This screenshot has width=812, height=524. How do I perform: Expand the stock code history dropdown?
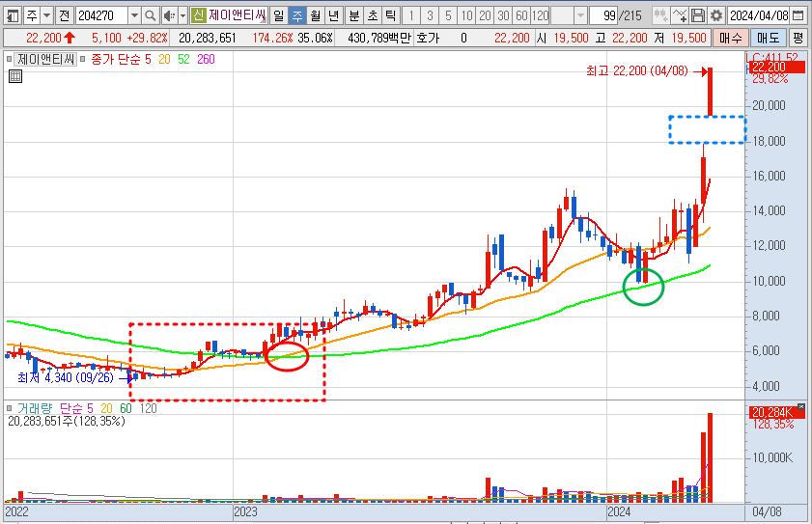[134, 15]
